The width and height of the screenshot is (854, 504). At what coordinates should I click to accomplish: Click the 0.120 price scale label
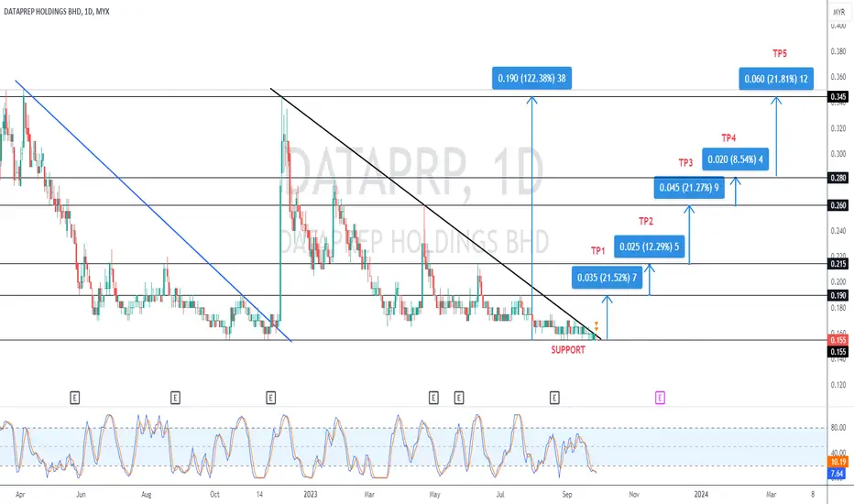pos(838,385)
